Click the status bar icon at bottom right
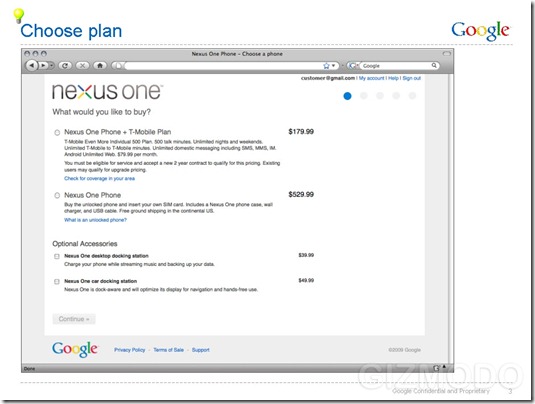Image resolution: width=535 pixels, height=404 pixels. pos(436,368)
